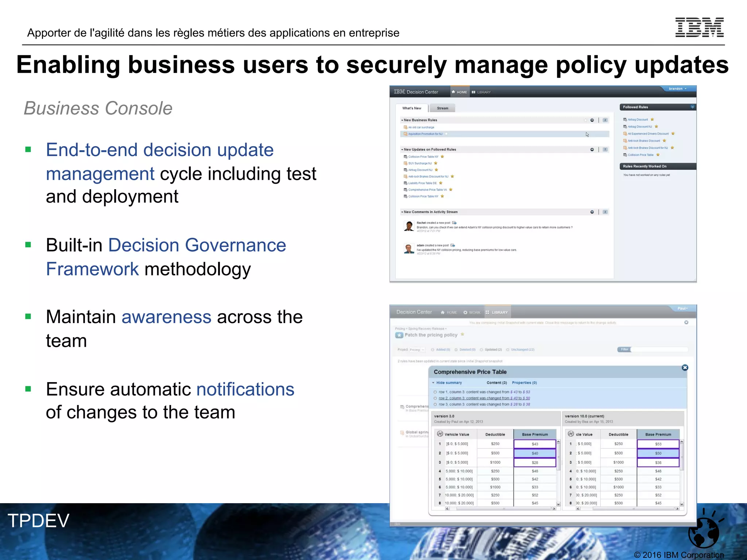This screenshot has width=747, height=560.
Task: Click the star beside SUV Surcharge NJ
Action: (x=436, y=163)
